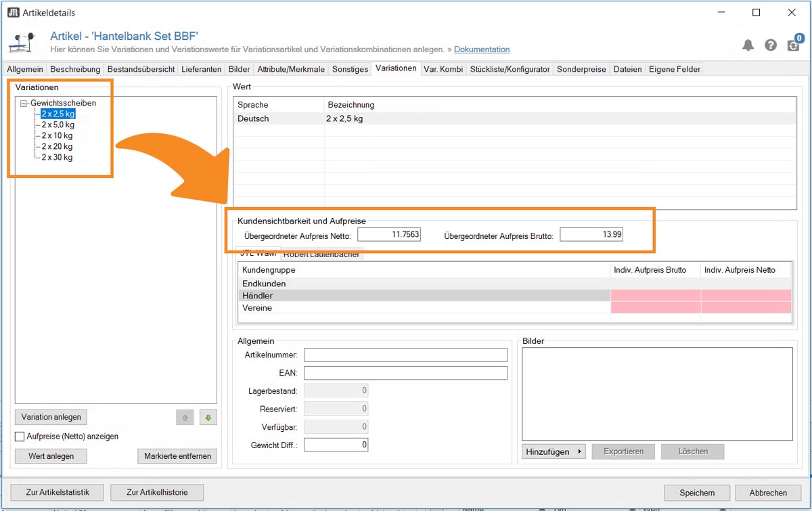Click the Übergeordneter Aufpreis Netto field
This screenshot has height=511, width=812.
click(x=389, y=235)
